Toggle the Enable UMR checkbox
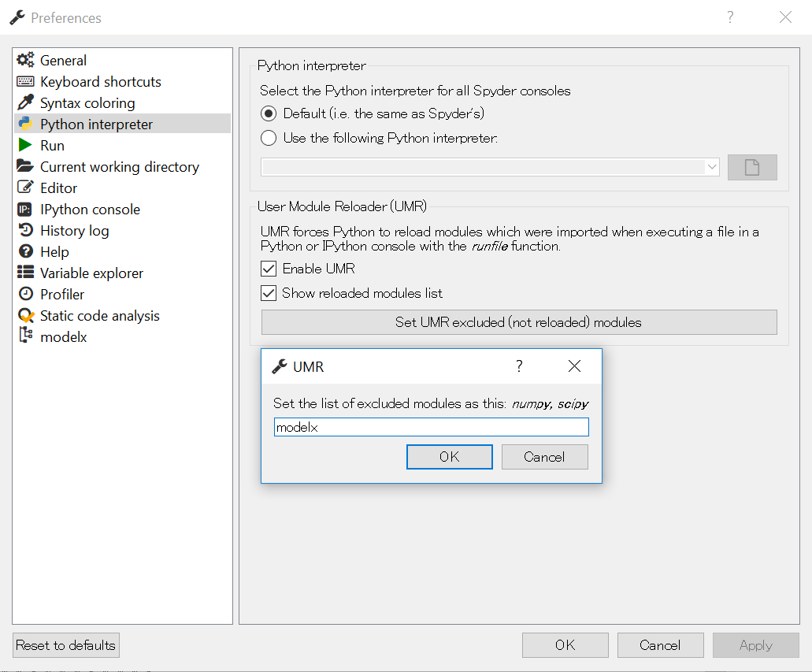812x672 pixels. 269,269
